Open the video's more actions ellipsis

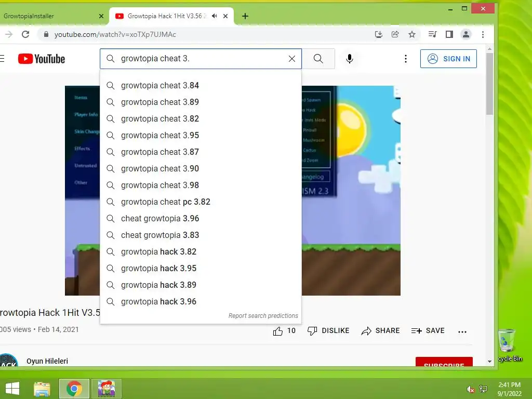462,332
